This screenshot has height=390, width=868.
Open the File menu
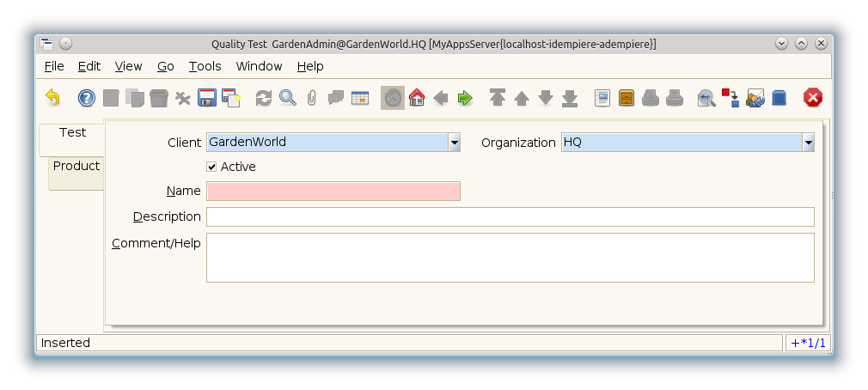(53, 66)
